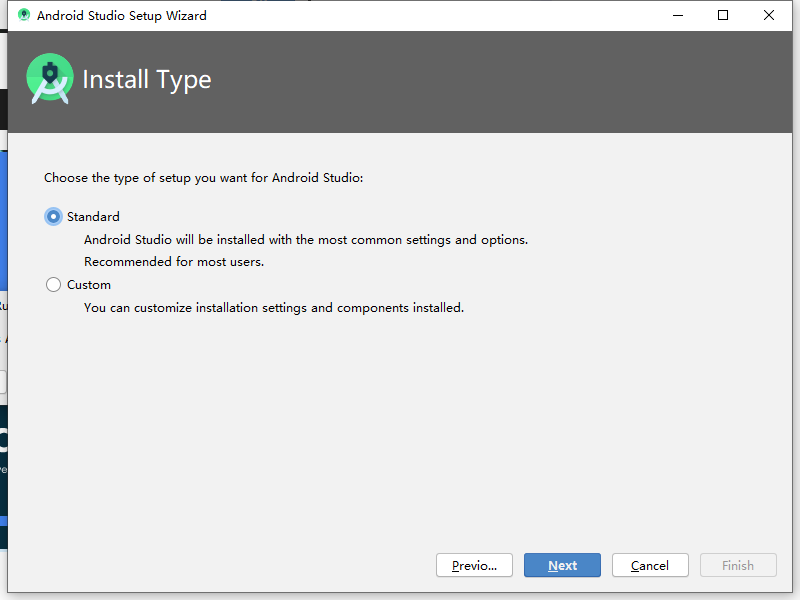Click the Android Studio icon in title bar
800x600 pixels.
(x=24, y=15)
